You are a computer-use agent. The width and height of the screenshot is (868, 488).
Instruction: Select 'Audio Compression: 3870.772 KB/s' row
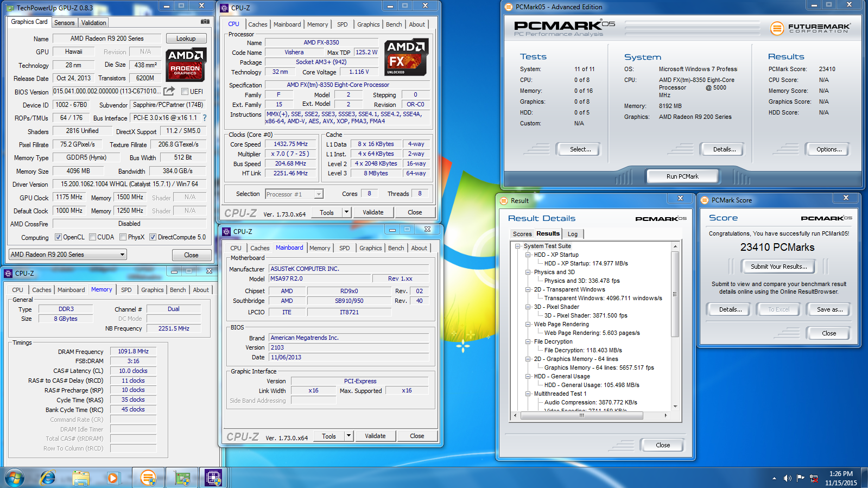pyautogui.click(x=591, y=402)
